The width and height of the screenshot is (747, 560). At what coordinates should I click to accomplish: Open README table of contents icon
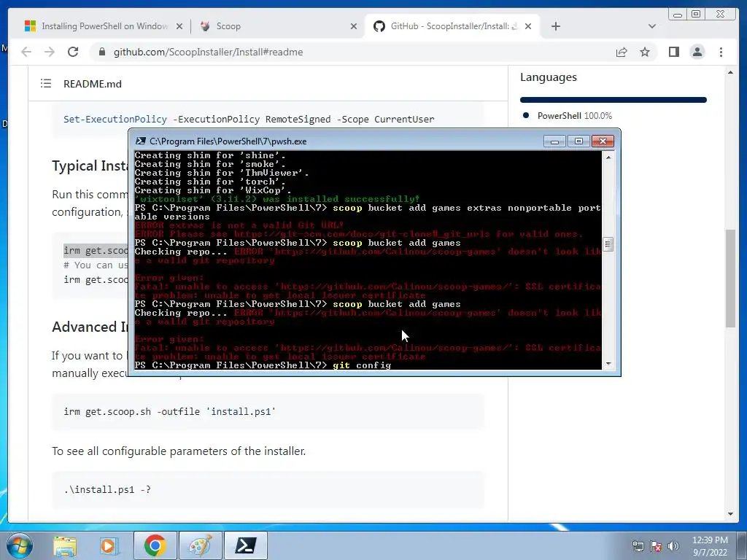[46, 84]
